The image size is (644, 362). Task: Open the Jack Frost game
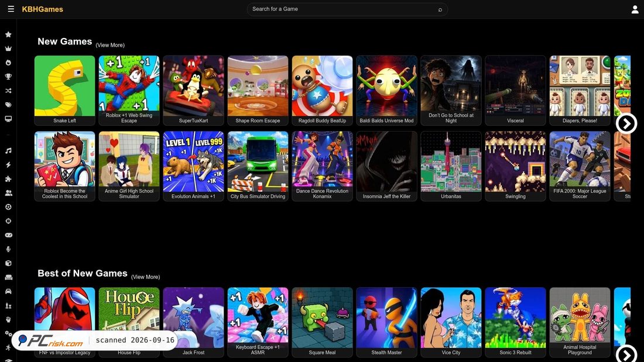193,322
